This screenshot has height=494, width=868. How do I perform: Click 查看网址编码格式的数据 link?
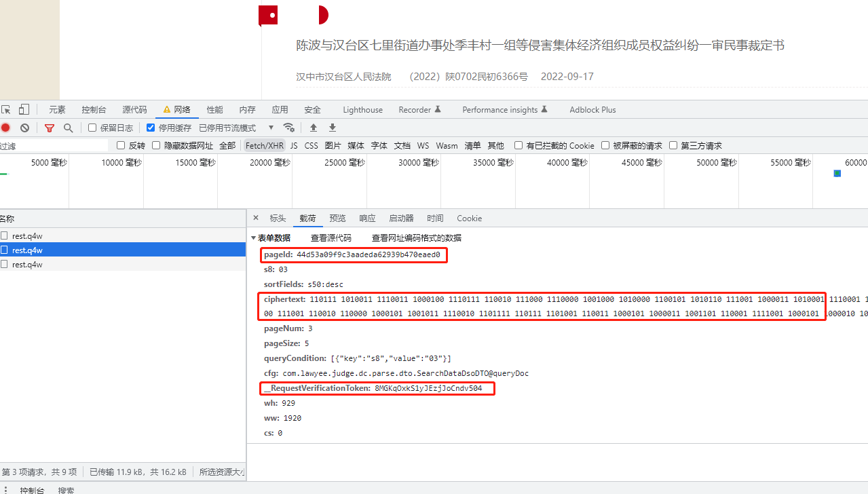click(417, 237)
